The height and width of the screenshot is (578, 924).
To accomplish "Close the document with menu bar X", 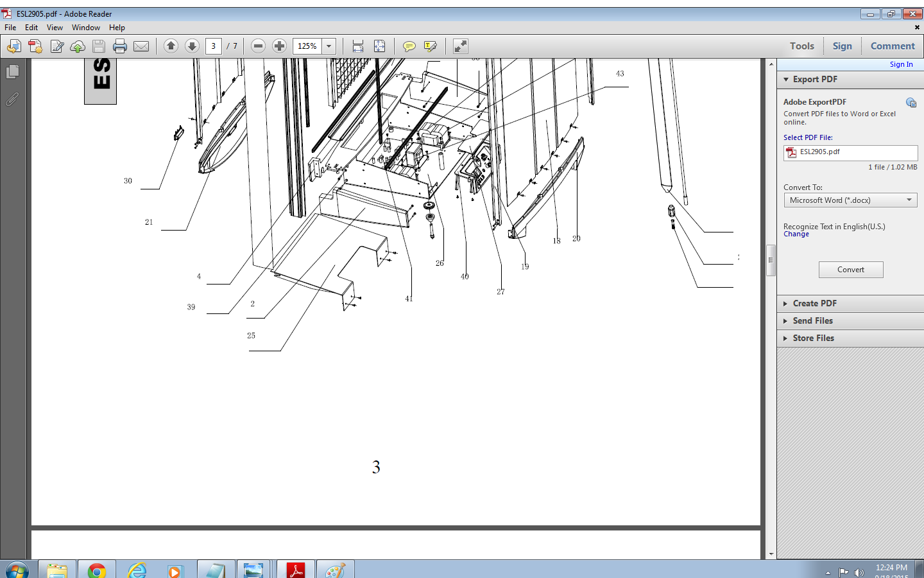I will 917,28.
